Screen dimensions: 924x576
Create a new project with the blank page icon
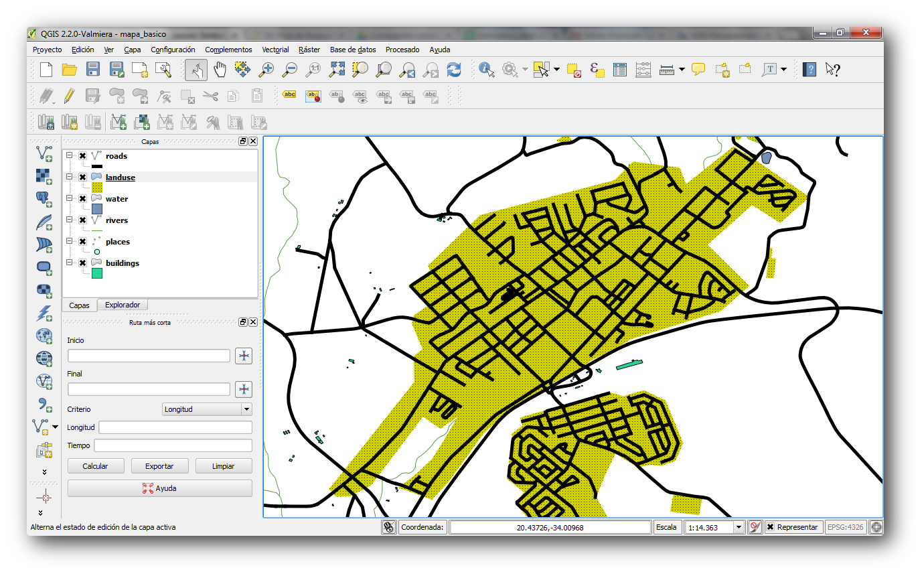pyautogui.click(x=46, y=69)
